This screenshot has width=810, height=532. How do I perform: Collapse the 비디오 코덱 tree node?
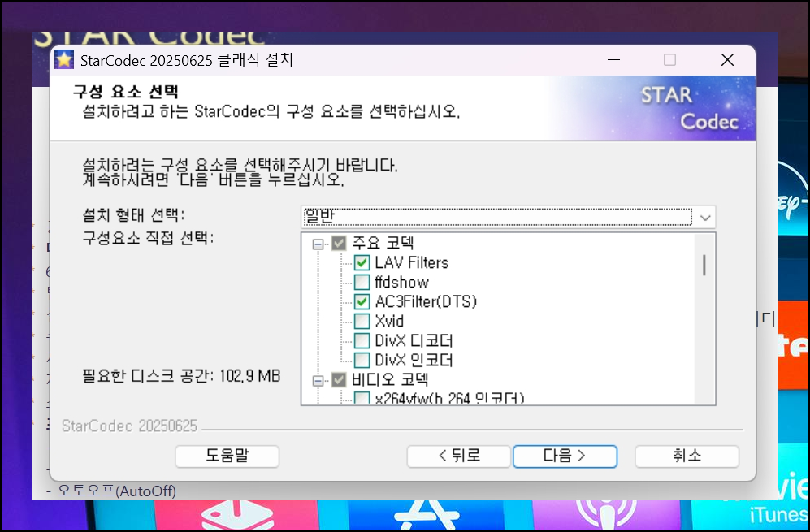click(x=318, y=381)
